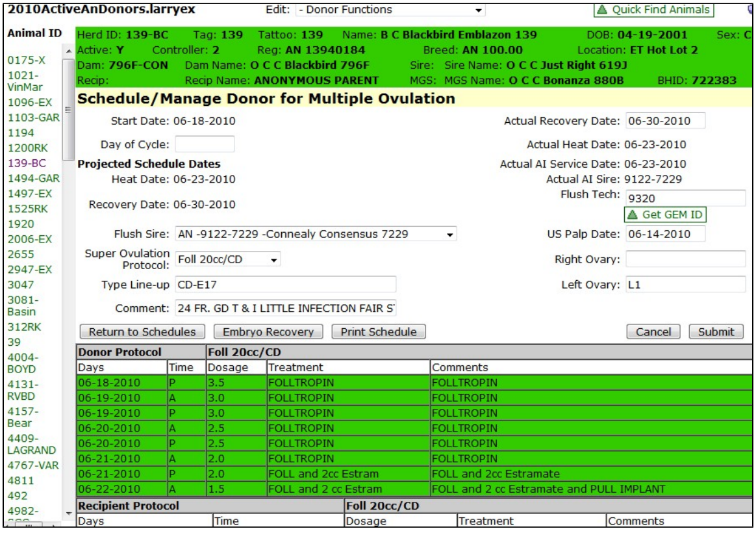
Task: Select animal 2655 in the list
Action: tap(21, 254)
